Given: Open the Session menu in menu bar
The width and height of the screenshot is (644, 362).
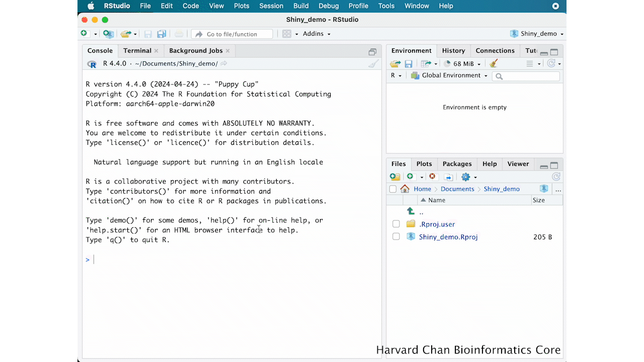Looking at the screenshot, I should [x=271, y=6].
